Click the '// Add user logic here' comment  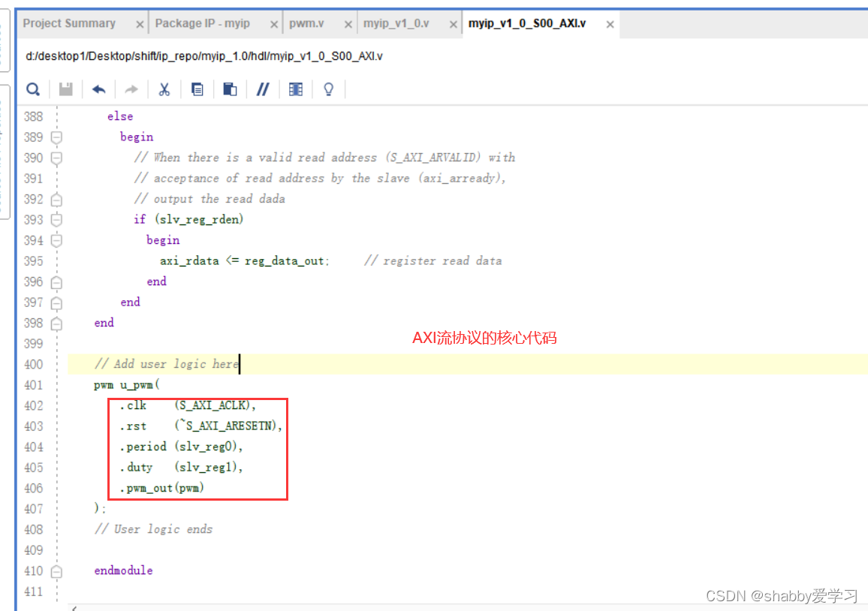167,363
